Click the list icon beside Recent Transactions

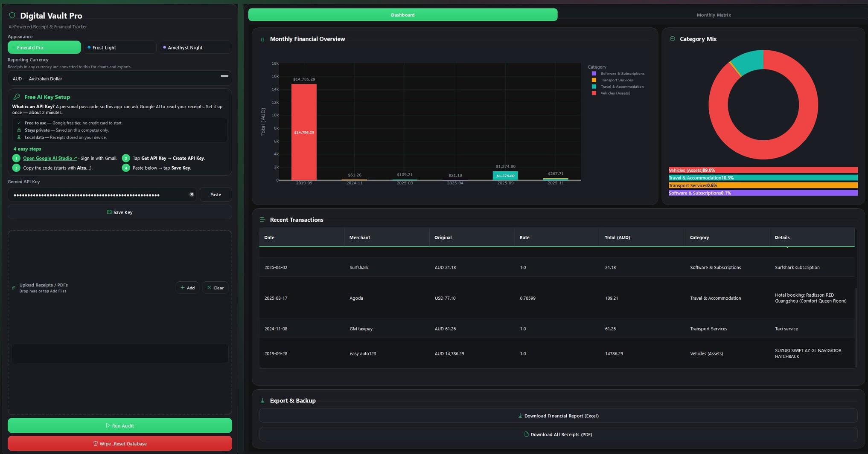pos(262,220)
